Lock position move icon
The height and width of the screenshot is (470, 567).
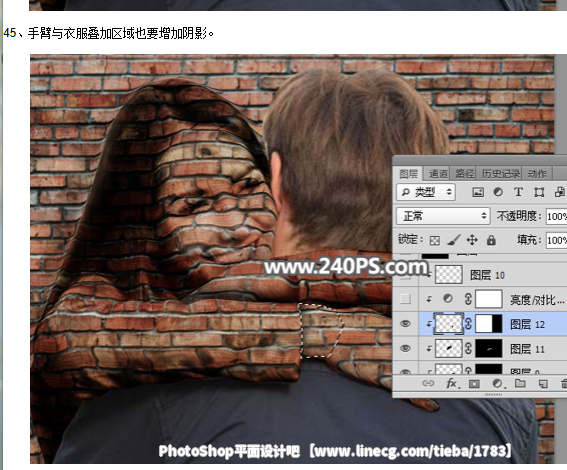(472, 240)
